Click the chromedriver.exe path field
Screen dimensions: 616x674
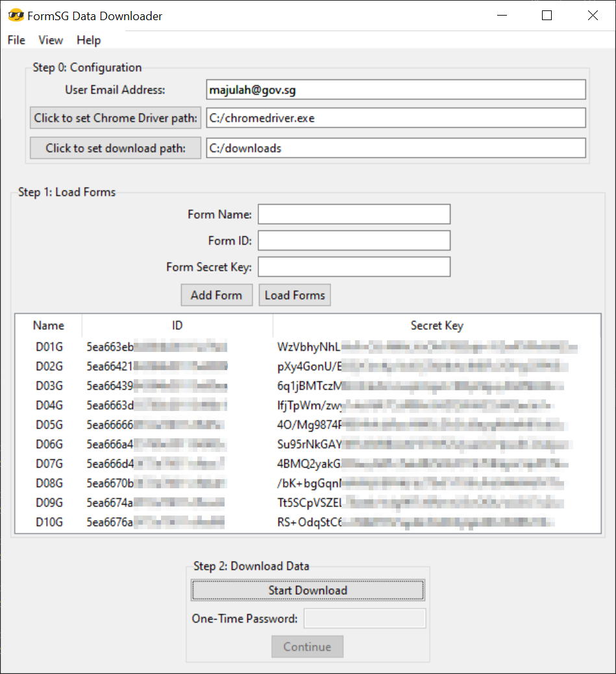[396, 118]
